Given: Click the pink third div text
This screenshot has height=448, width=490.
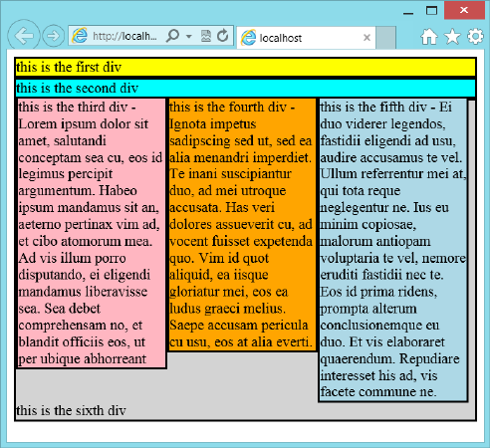Looking at the screenshot, I should 92,233.
